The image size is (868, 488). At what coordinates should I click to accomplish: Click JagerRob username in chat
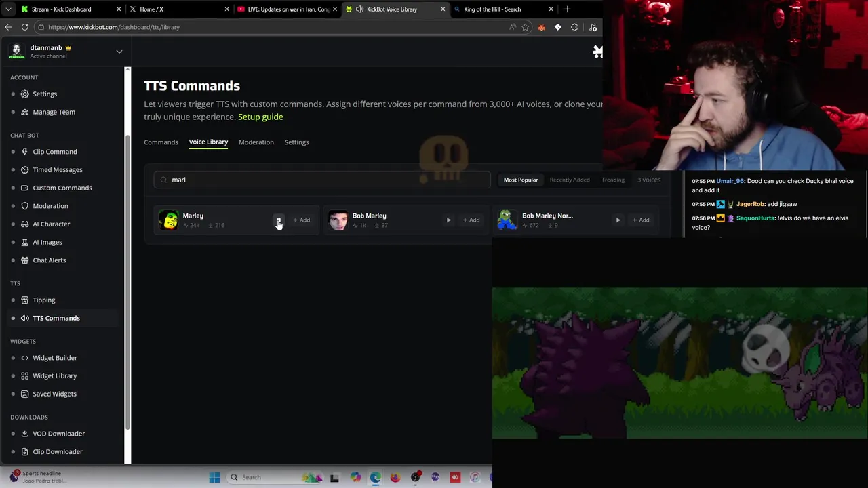pyautogui.click(x=750, y=204)
